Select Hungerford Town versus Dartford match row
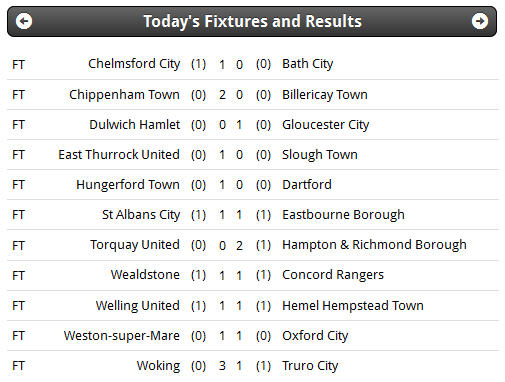 253,185
